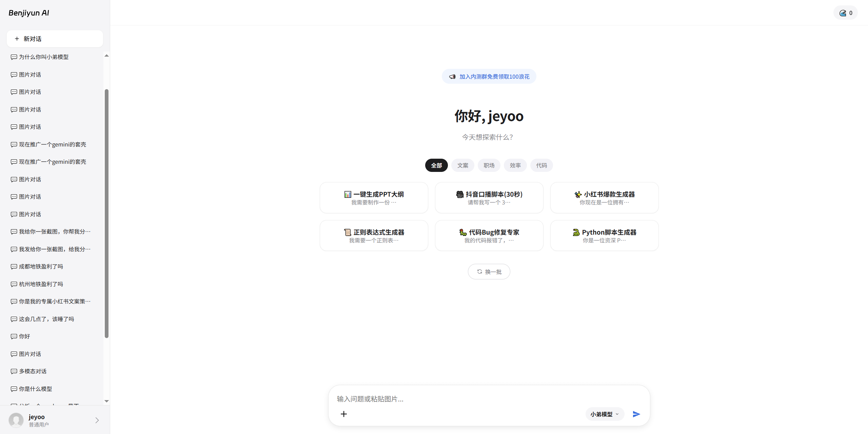The height and width of the screenshot is (434, 868).
Task: Start a 新对话 conversation
Action: pos(55,38)
